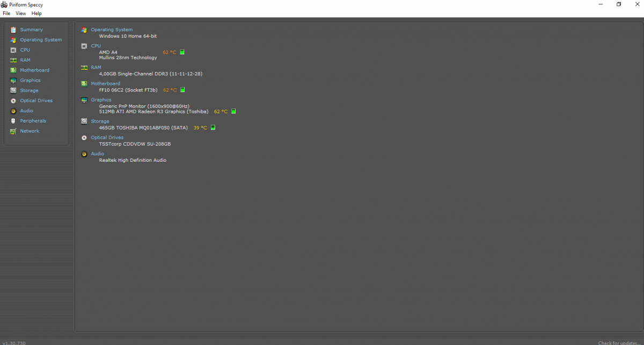Click the CPU temperature 62 °C value

[170, 52]
